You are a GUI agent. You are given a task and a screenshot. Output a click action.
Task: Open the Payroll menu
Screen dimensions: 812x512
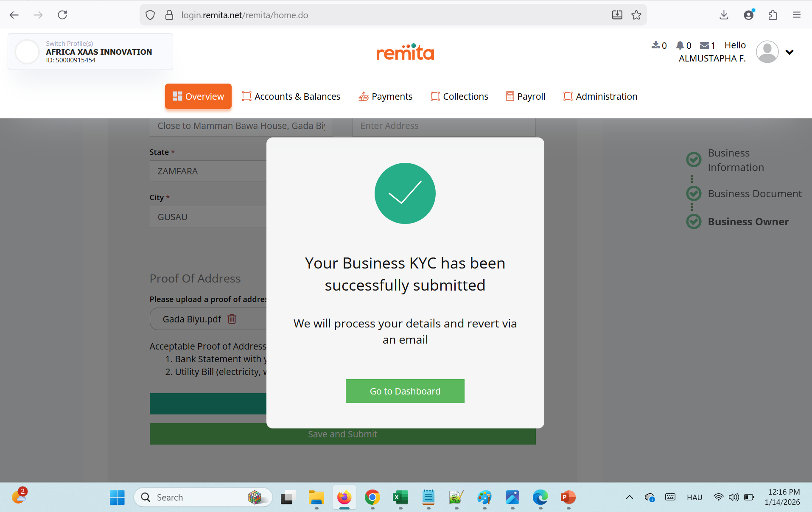(x=526, y=96)
